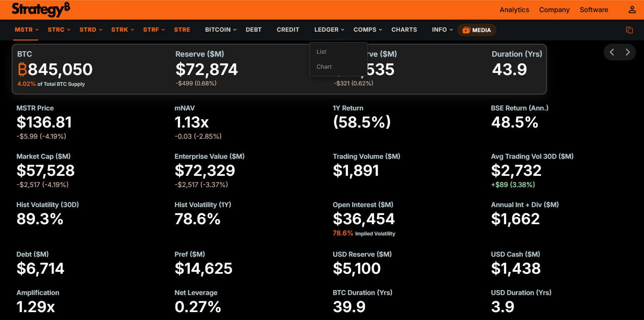Collapse the LEDGER dropdown

point(329,30)
